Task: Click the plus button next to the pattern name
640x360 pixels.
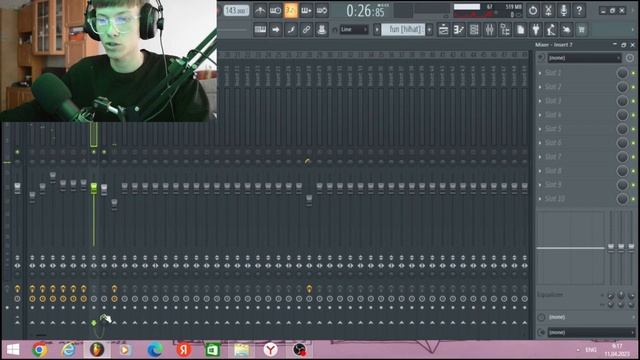Action: (429, 29)
